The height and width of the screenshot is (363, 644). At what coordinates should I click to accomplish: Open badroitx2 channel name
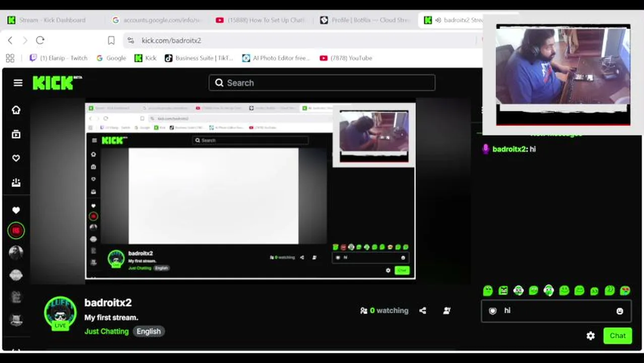pos(108,302)
